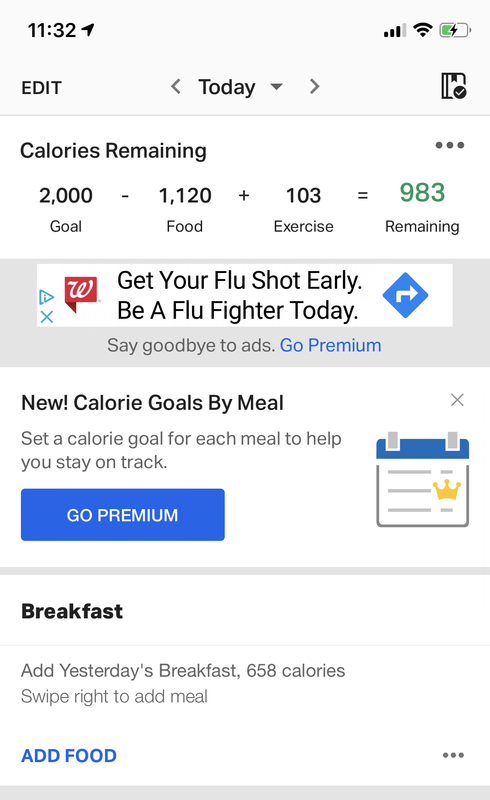490x800 pixels.
Task: Tap ADD FOOD under Breakfast
Action: pyautogui.click(x=69, y=756)
